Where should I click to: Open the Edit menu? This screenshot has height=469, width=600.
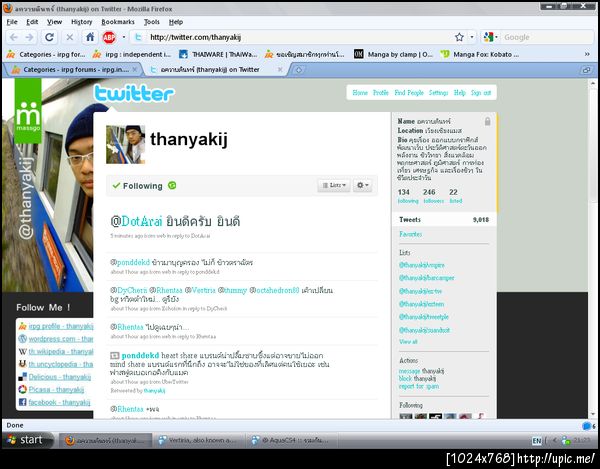click(x=32, y=22)
